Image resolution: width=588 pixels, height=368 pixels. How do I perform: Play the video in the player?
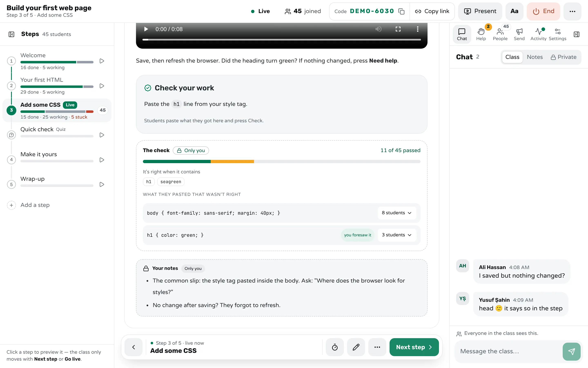(x=146, y=29)
